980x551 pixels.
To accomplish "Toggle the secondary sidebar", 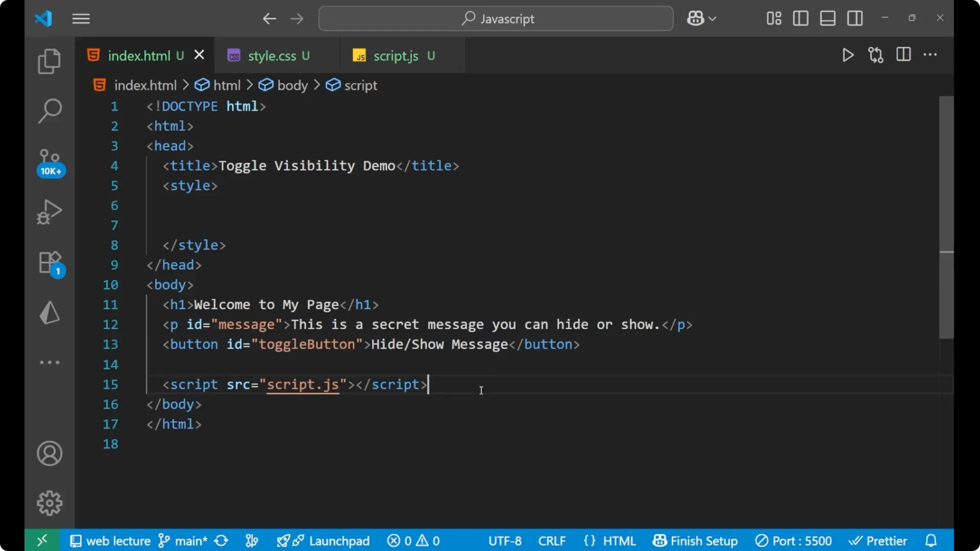I will tap(855, 18).
